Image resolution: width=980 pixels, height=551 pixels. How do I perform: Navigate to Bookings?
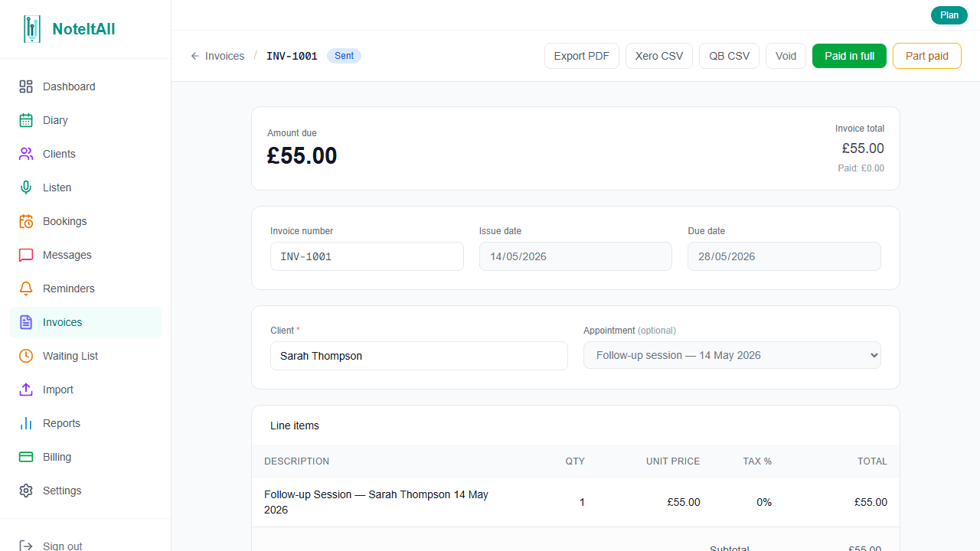[x=85, y=221]
